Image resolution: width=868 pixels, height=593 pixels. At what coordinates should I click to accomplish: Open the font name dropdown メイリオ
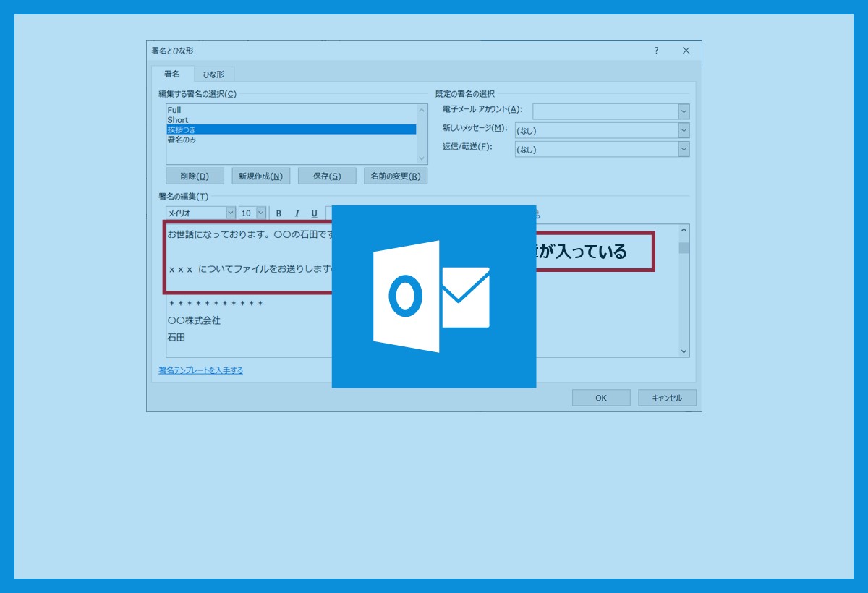pos(231,213)
